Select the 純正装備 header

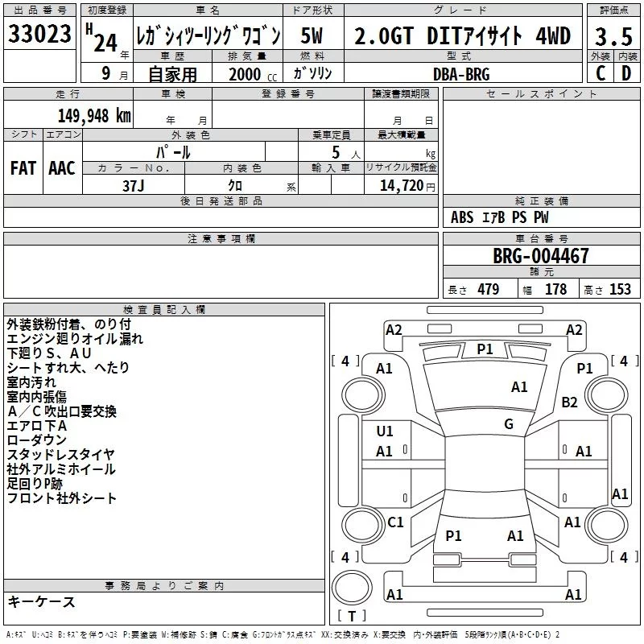(541, 200)
